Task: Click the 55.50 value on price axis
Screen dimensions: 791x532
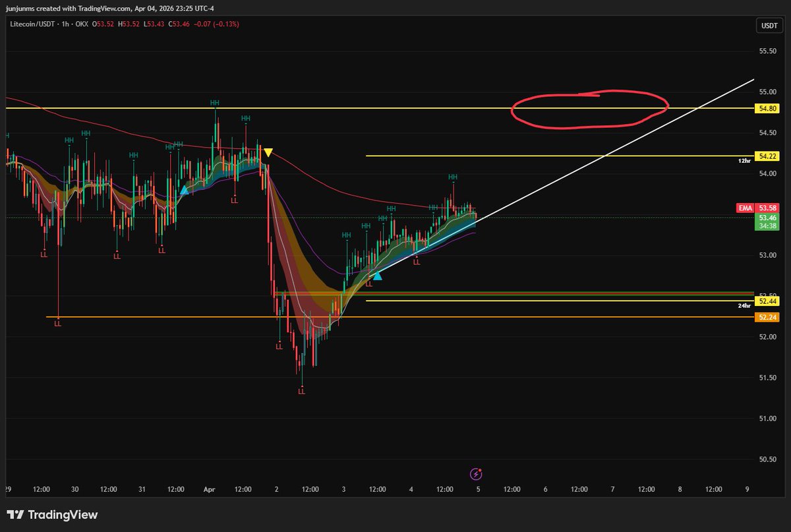Action: click(767, 51)
